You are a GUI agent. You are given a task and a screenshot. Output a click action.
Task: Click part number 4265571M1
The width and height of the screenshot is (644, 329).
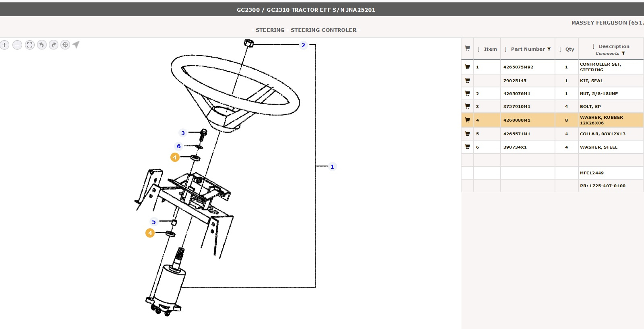(x=517, y=134)
